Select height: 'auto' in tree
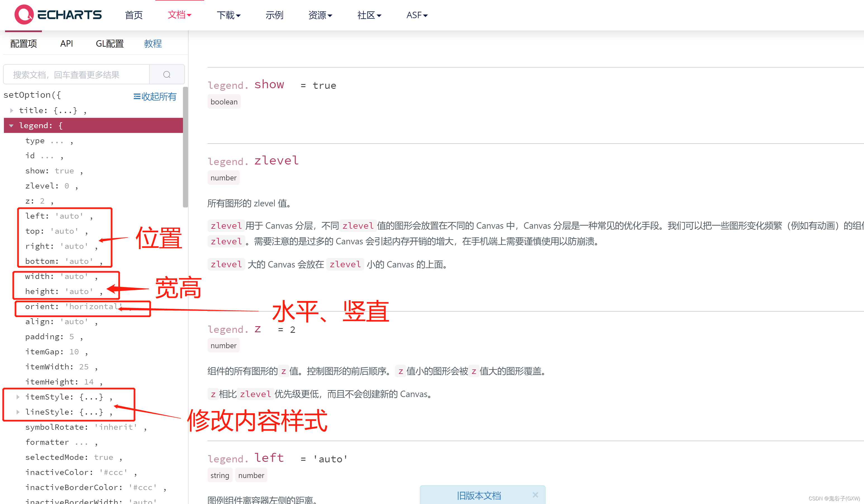This screenshot has height=504, width=864. click(x=64, y=292)
